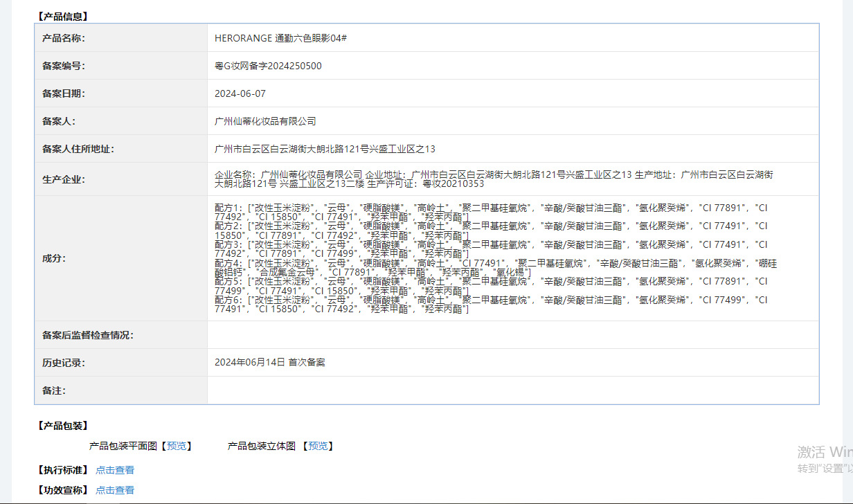Select the 产品名称 row label
Image resolution: width=853 pixels, height=504 pixels.
coord(64,38)
